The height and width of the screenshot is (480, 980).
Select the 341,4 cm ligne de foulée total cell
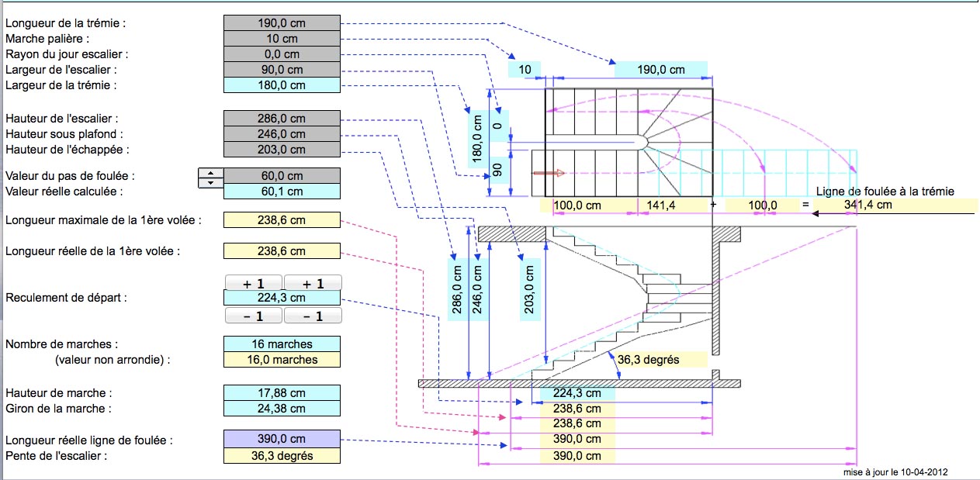click(861, 205)
